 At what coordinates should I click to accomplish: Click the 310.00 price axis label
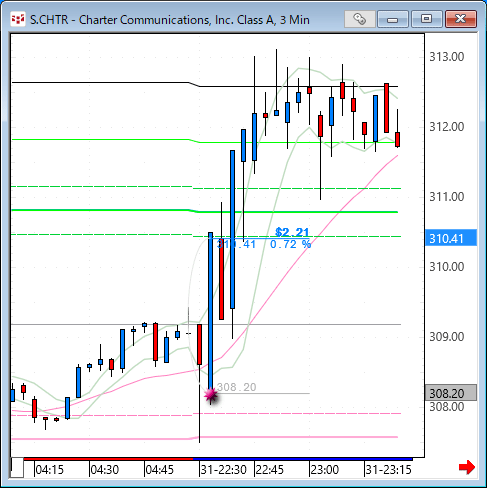446,267
